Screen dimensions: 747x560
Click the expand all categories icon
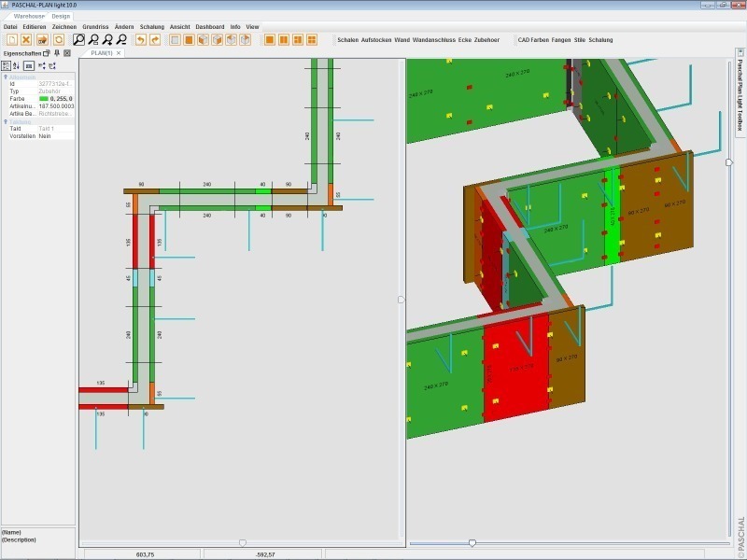click(x=42, y=65)
